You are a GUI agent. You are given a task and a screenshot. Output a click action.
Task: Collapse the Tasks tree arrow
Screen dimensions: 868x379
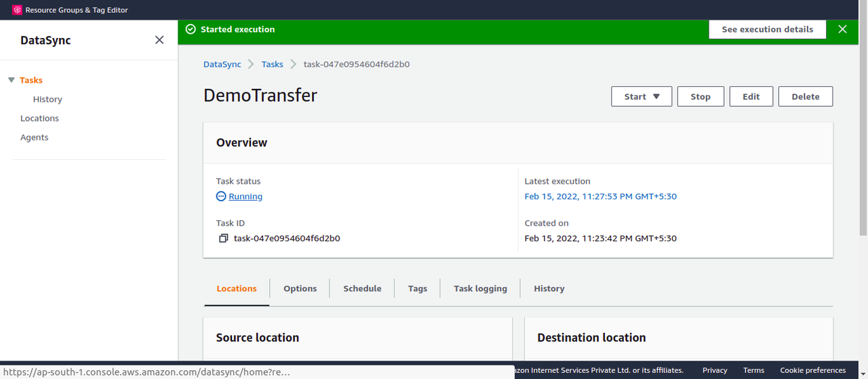click(11, 80)
